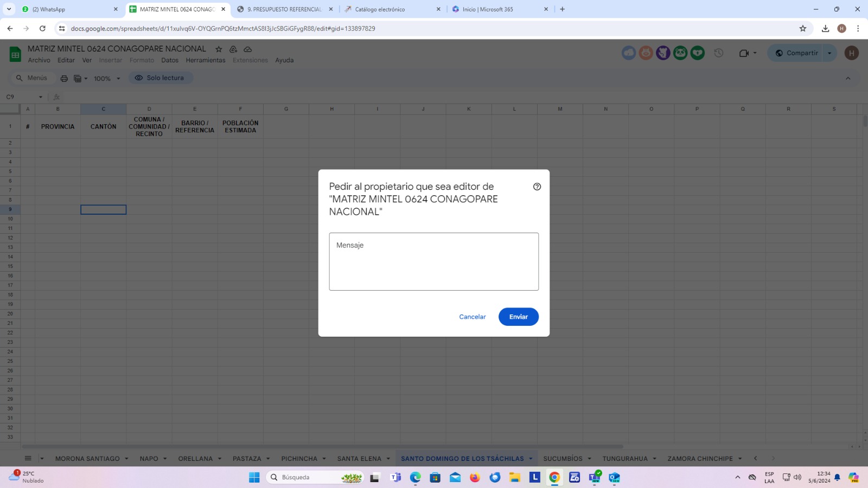Expand the Compartir dropdown arrow
This screenshot has height=488, width=868.
[829, 53]
